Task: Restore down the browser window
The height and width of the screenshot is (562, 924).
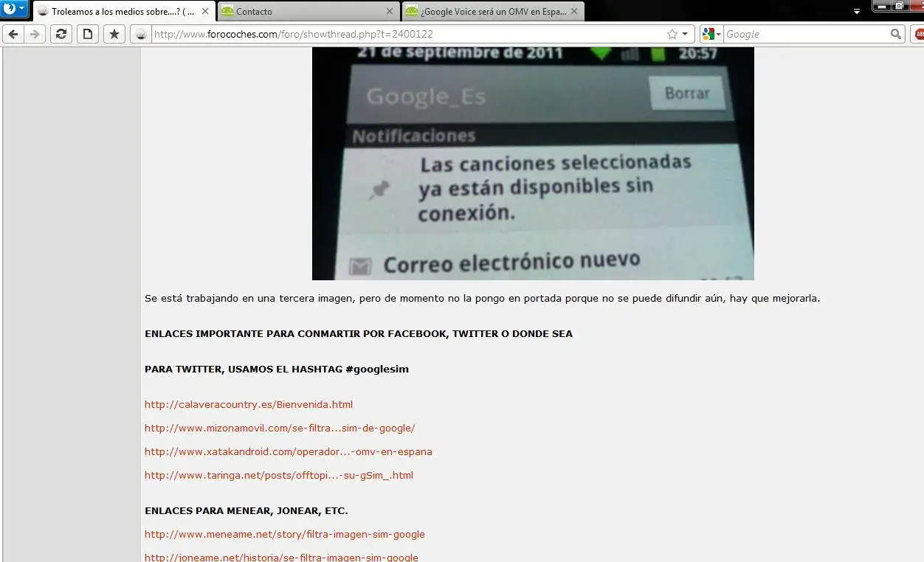Action: (x=900, y=6)
